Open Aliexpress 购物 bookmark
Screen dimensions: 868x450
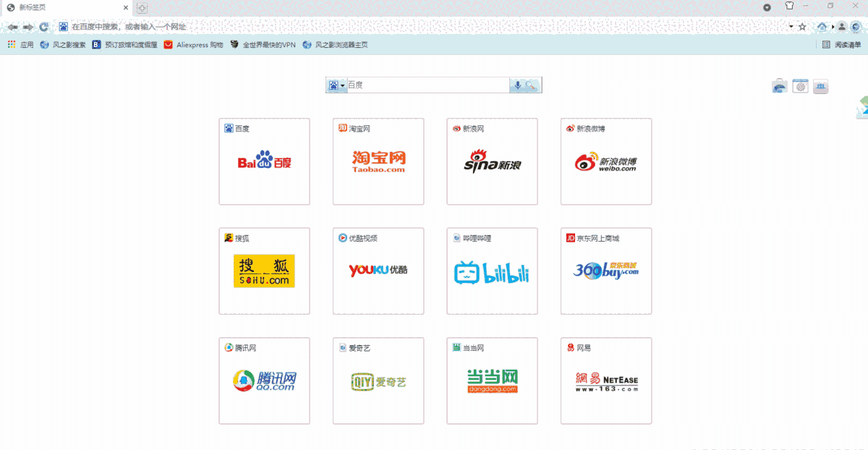tap(193, 45)
